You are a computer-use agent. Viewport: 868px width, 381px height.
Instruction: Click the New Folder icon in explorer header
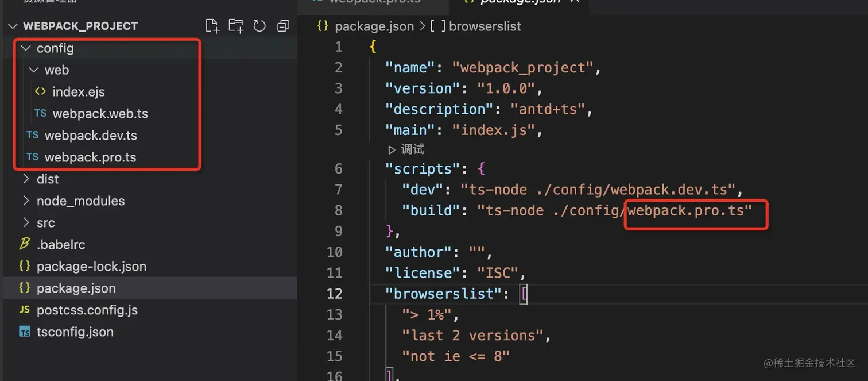click(x=236, y=26)
